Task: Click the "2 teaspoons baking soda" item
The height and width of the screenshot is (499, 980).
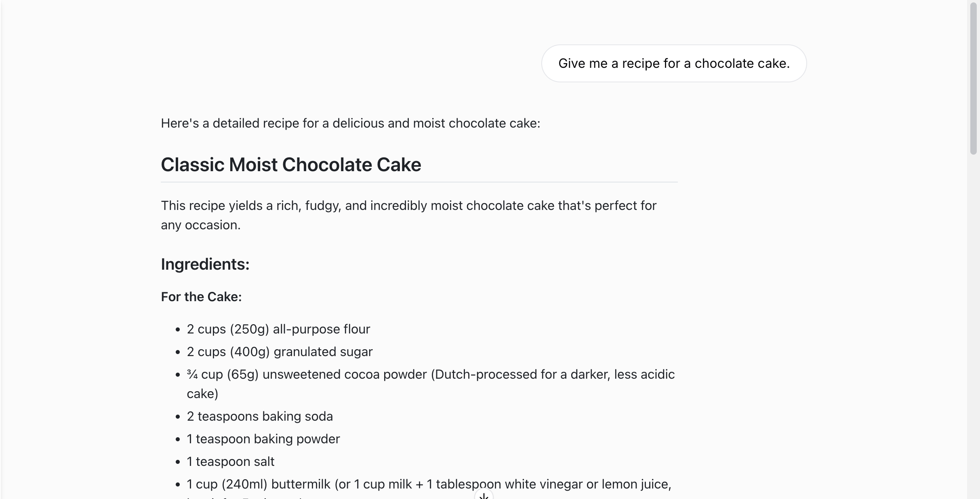Action: tap(260, 416)
